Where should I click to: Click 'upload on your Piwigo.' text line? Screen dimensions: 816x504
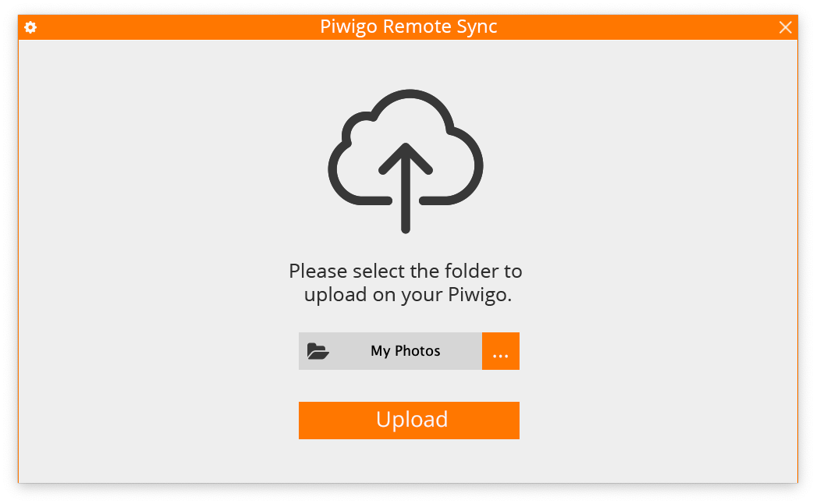(x=408, y=295)
